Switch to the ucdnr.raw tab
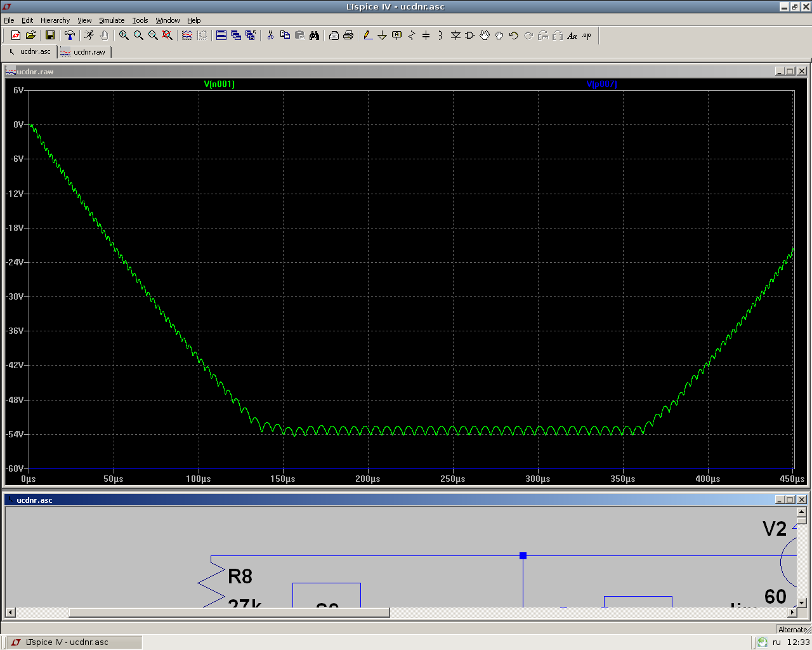The image size is (812, 650). pyautogui.click(x=85, y=52)
